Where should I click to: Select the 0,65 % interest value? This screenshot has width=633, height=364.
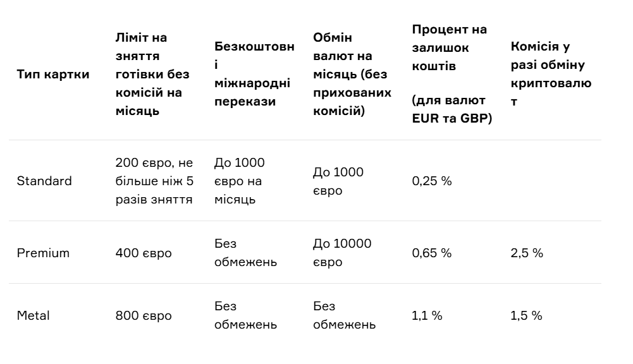[431, 253]
